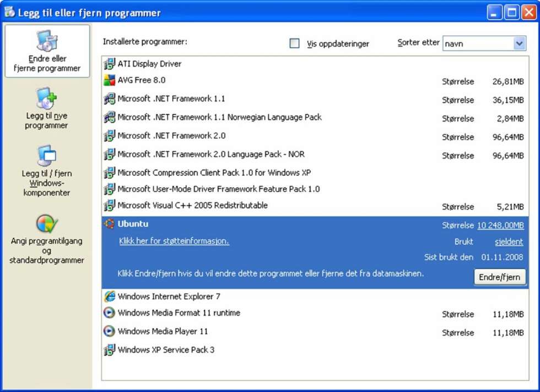
Task: Click the '26,81MB' size value
Action: point(508,81)
